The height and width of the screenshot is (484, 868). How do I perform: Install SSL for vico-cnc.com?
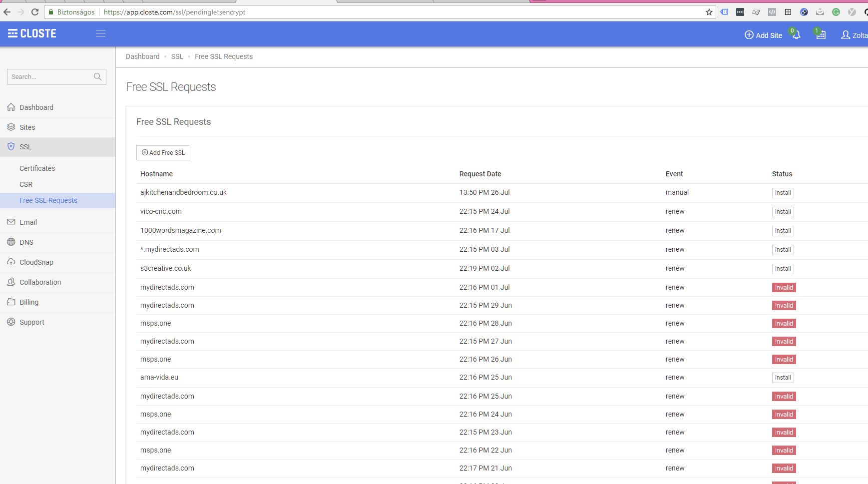(783, 212)
